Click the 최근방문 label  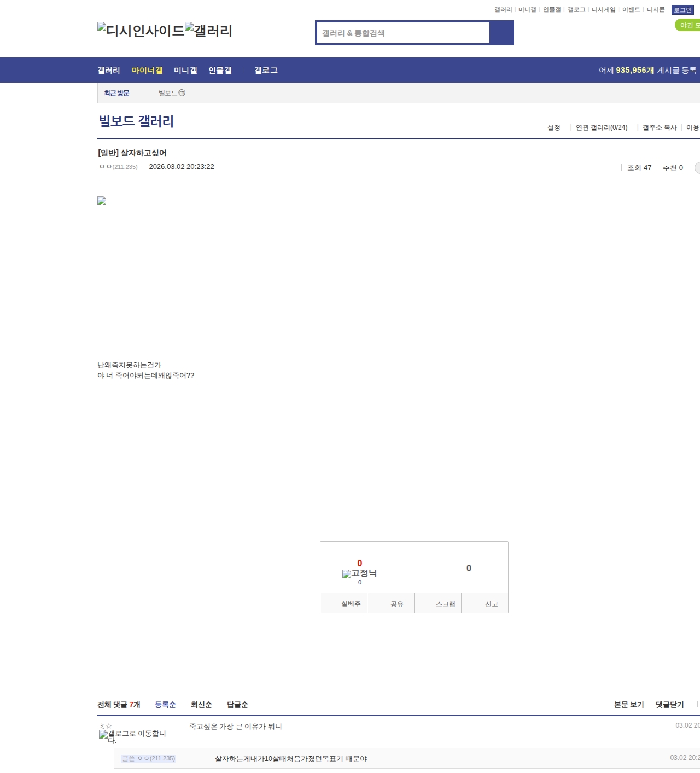click(116, 93)
